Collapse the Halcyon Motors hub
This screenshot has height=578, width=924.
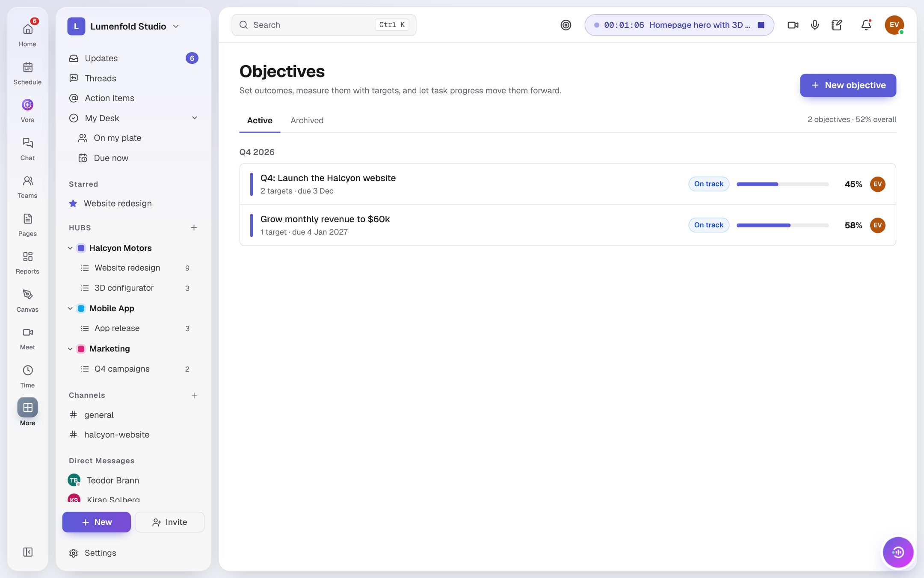[70, 248]
